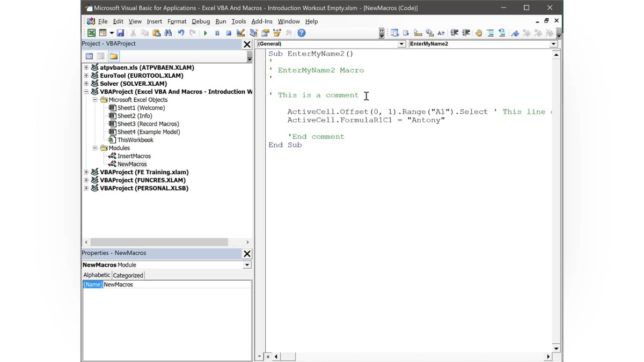Viewport: 644px width, 362px height.
Task: Select Sheet3 (Record Macros) in the project tree
Action: 148,124
